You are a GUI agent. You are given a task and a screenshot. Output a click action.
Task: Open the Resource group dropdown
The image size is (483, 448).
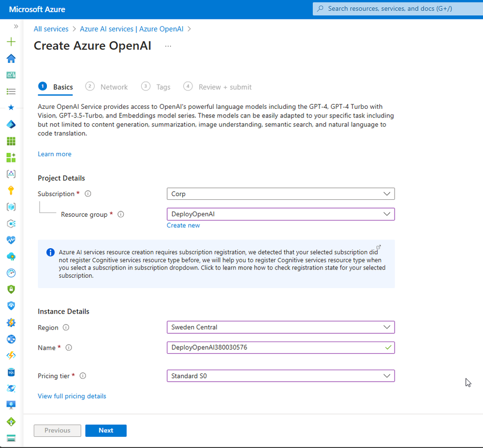tap(280, 214)
